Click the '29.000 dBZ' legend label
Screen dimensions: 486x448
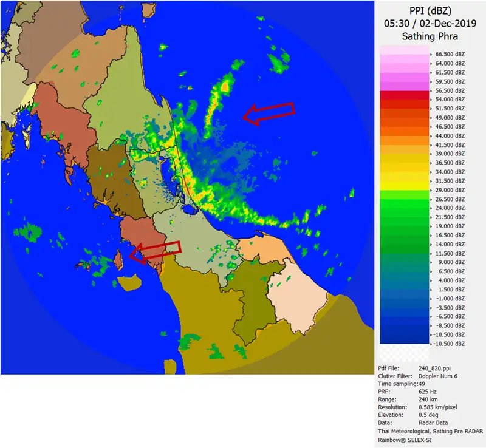click(450, 190)
